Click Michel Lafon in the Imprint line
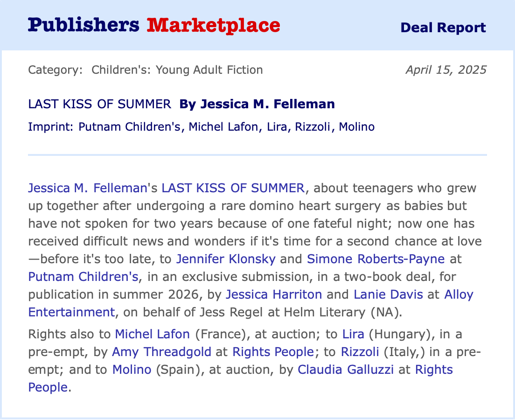The height and width of the screenshot is (420, 515). coord(223,127)
